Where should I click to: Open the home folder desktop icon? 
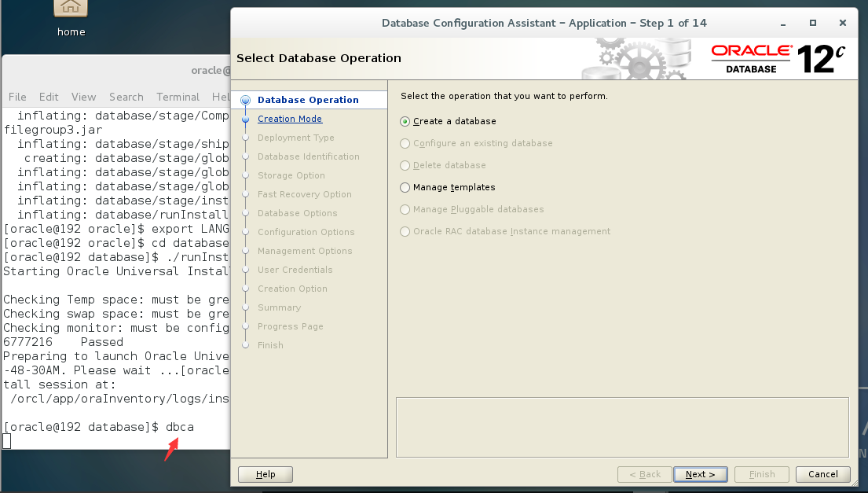point(71,11)
